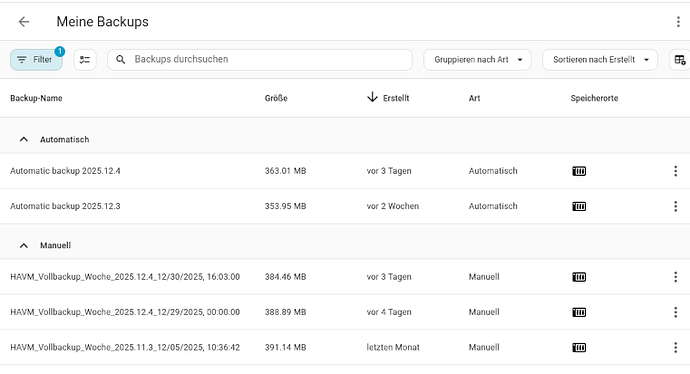Open the Sortieren nach Erstellt dropdown
This screenshot has width=690, height=374.
pos(600,59)
